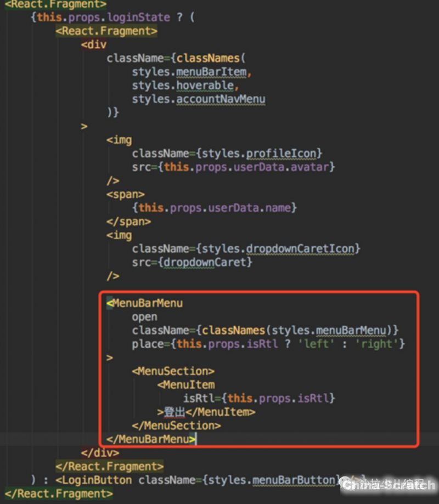Click the open attribute of MenuBarMenu

coord(144,317)
